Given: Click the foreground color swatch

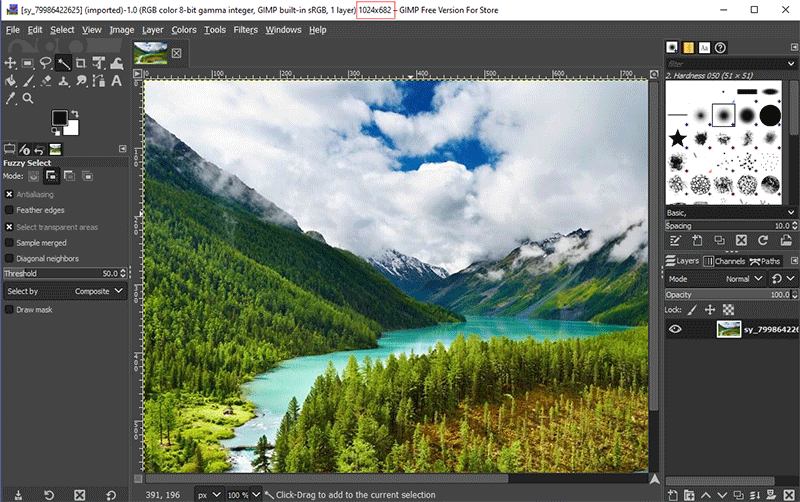Looking at the screenshot, I should [60, 118].
